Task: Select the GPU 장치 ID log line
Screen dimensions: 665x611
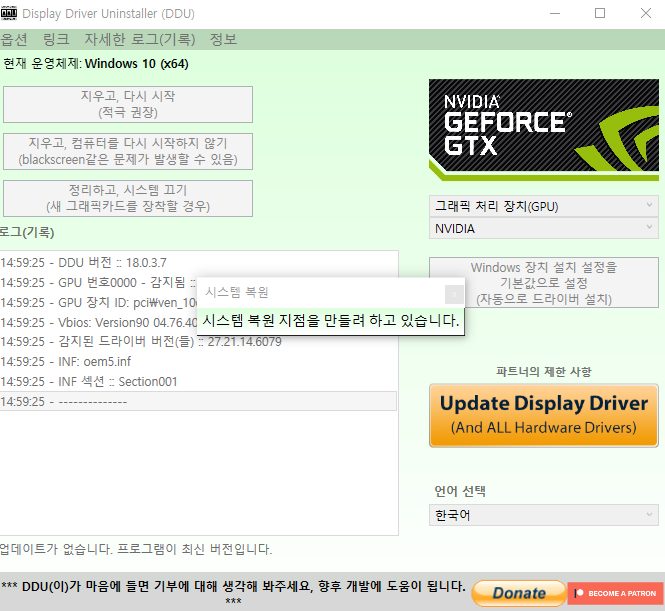Action: click(98, 302)
